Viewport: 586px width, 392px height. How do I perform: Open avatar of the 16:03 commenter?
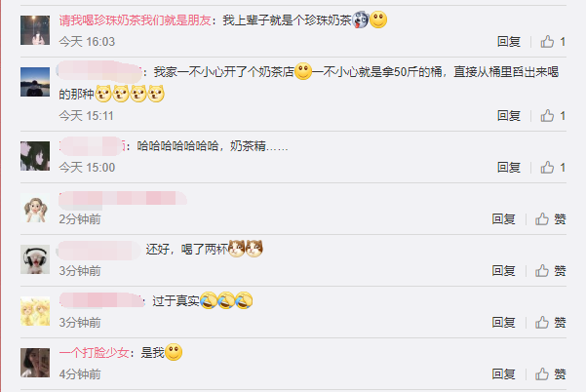[x=35, y=30]
